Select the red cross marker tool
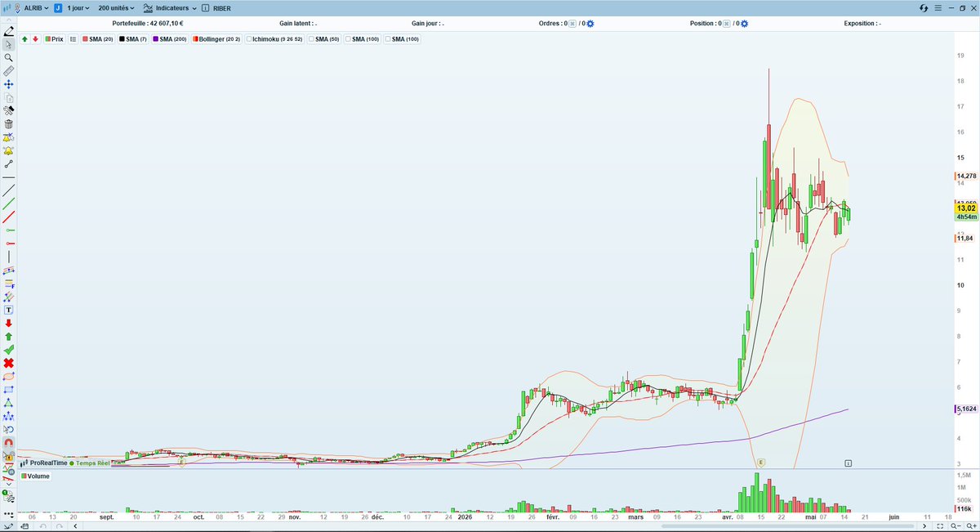This screenshot has height=532, width=980. [9, 363]
